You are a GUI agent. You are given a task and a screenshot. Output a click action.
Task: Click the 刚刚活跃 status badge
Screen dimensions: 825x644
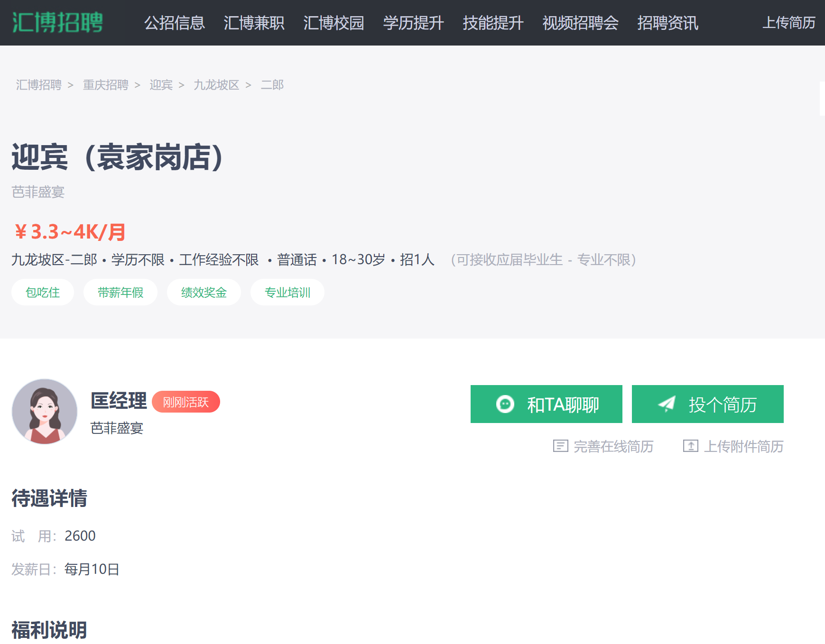(x=186, y=402)
